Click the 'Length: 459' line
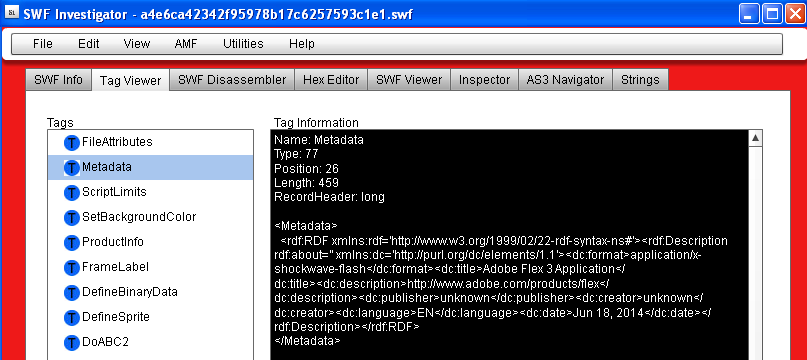The height and width of the screenshot is (360, 807). tap(306, 183)
